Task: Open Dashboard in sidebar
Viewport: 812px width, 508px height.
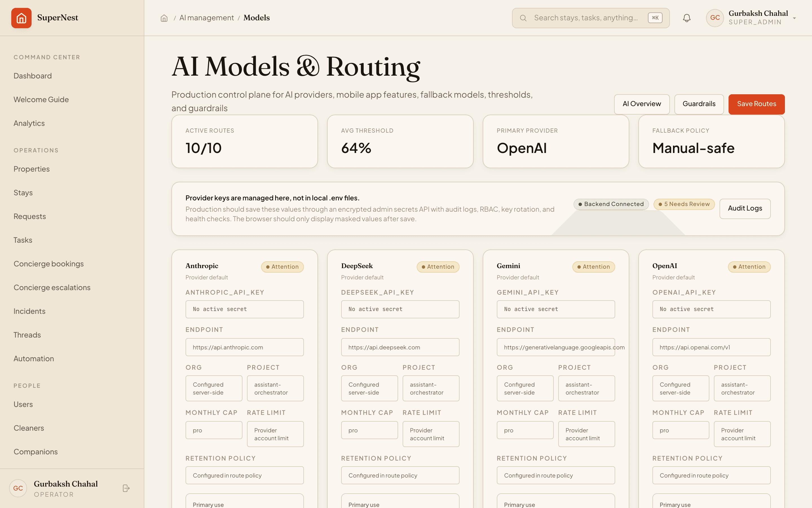Action: [x=32, y=76]
